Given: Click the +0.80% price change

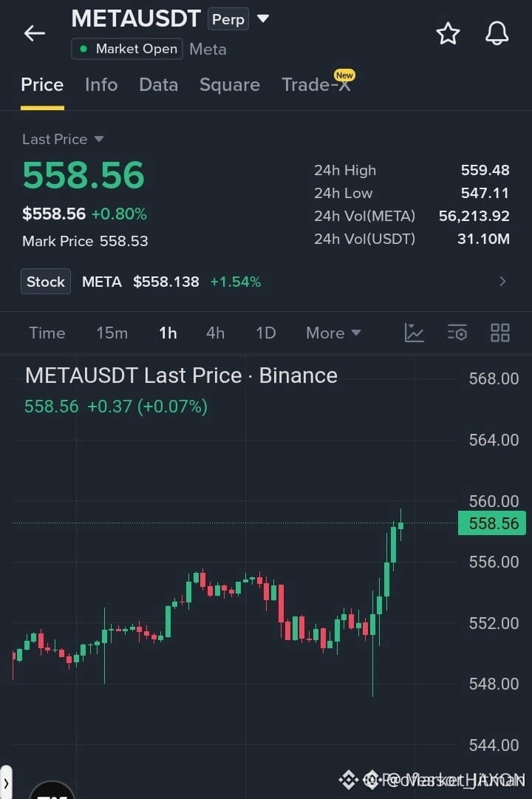Looking at the screenshot, I should coord(119,214).
